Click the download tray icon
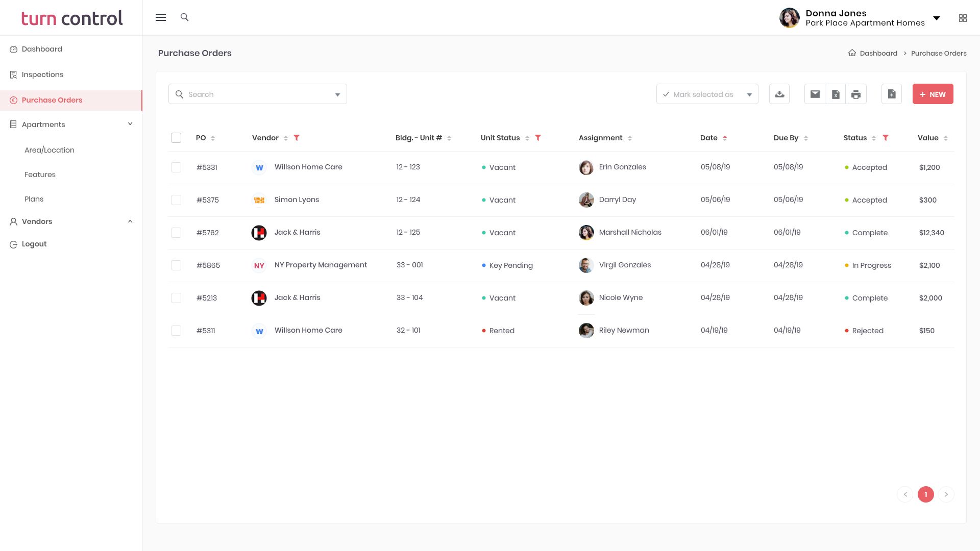 [779, 94]
